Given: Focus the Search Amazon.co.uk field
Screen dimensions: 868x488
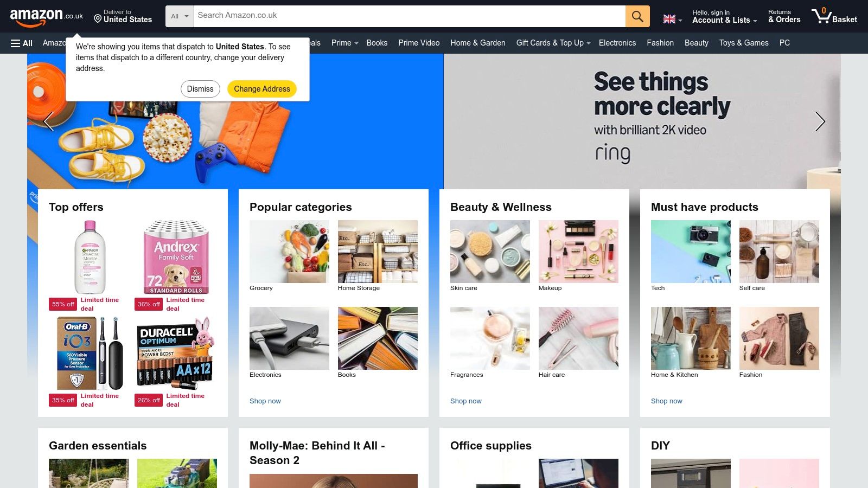Looking at the screenshot, I should (x=409, y=16).
